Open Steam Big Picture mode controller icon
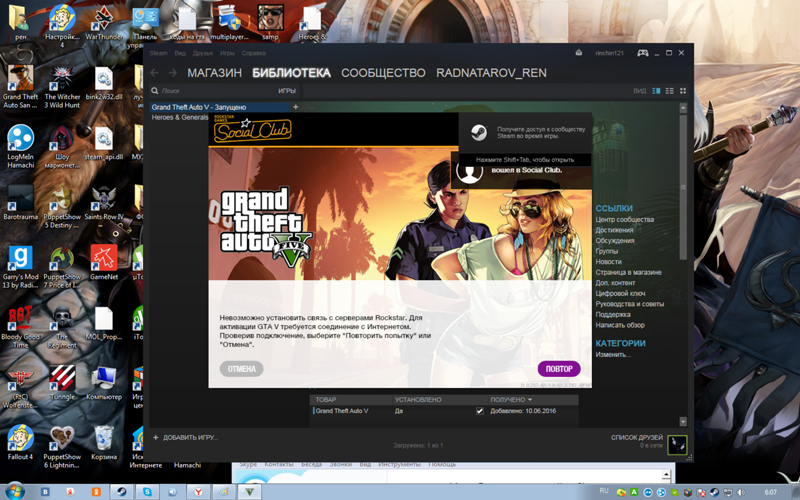This screenshot has height=500, width=800. click(642, 53)
